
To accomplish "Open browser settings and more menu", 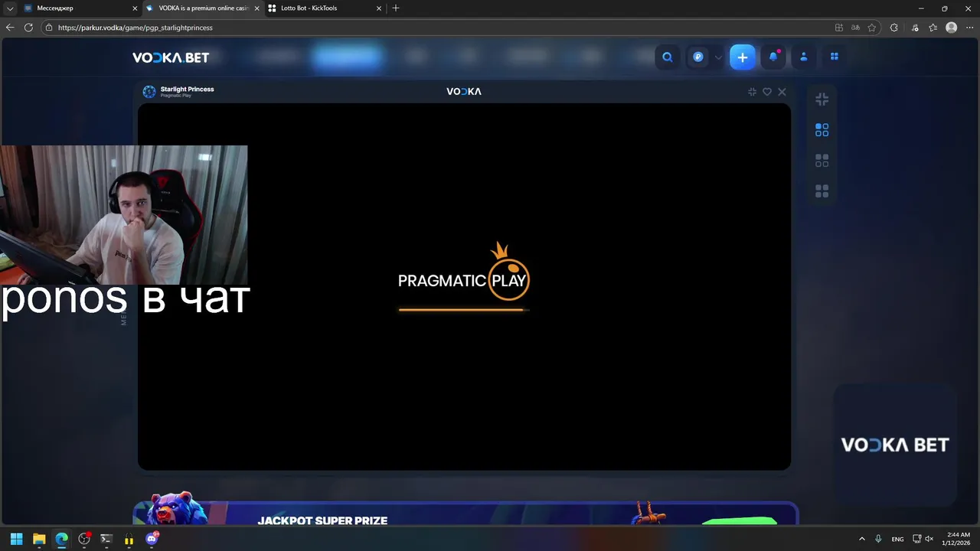I will (970, 28).
